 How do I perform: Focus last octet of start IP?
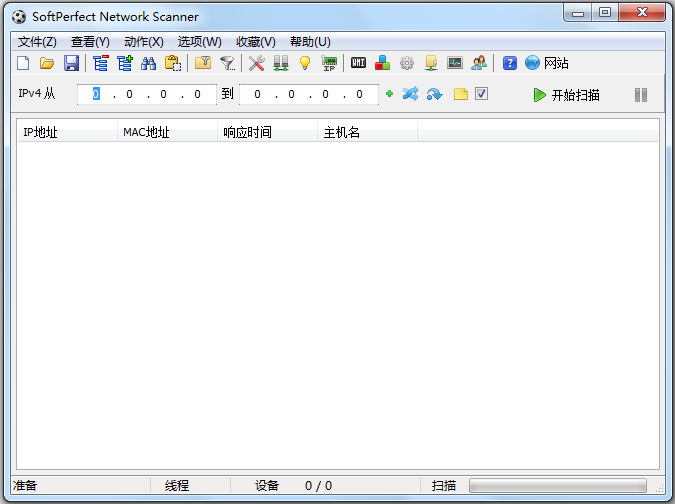click(197, 94)
